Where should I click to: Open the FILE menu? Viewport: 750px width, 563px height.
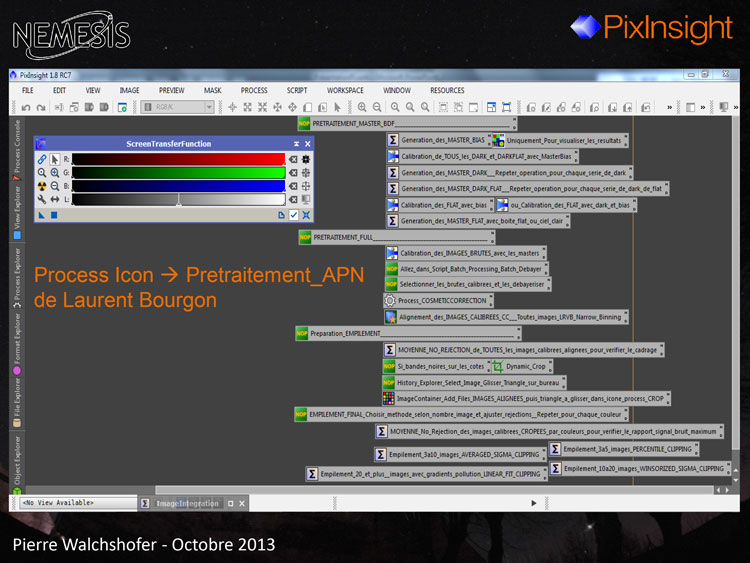click(28, 90)
